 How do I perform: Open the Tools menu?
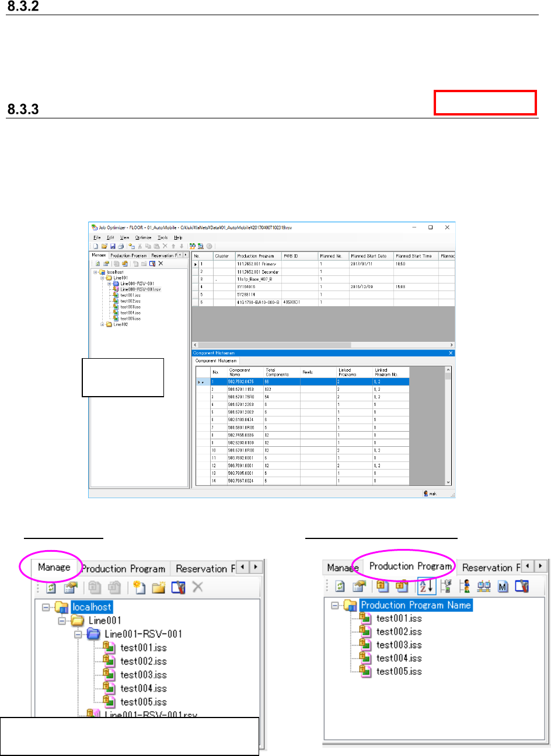click(x=163, y=237)
